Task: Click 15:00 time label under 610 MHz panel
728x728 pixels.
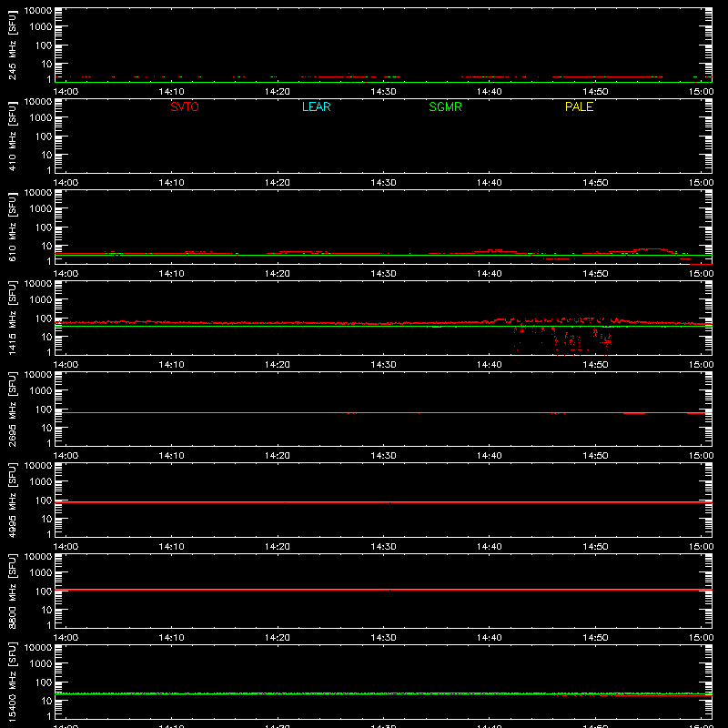Action: pos(701,274)
